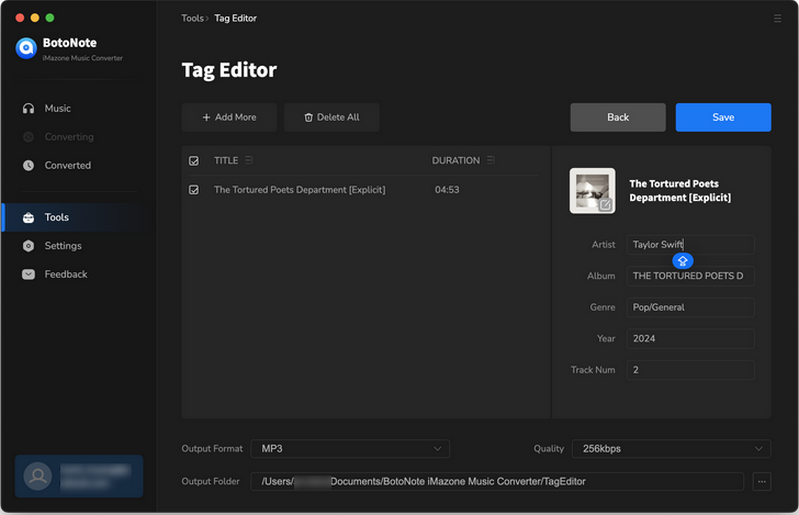This screenshot has height=515, width=799.
Task: Click the Converting status icon
Action: click(29, 137)
